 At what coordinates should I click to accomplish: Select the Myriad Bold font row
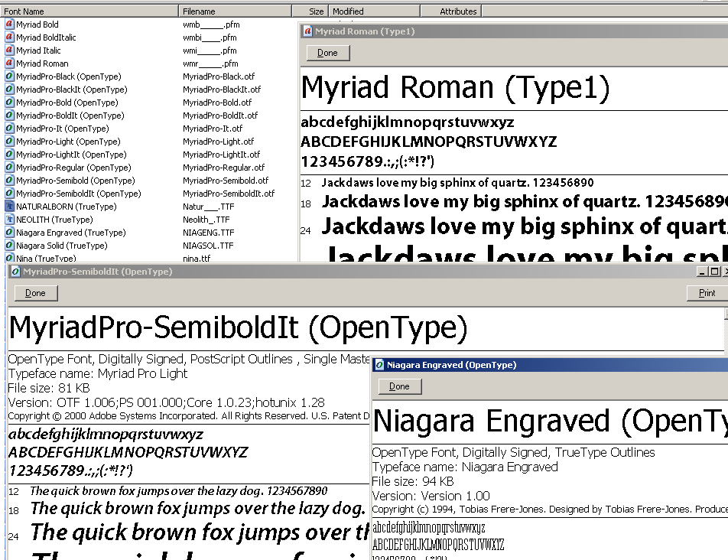[37, 24]
